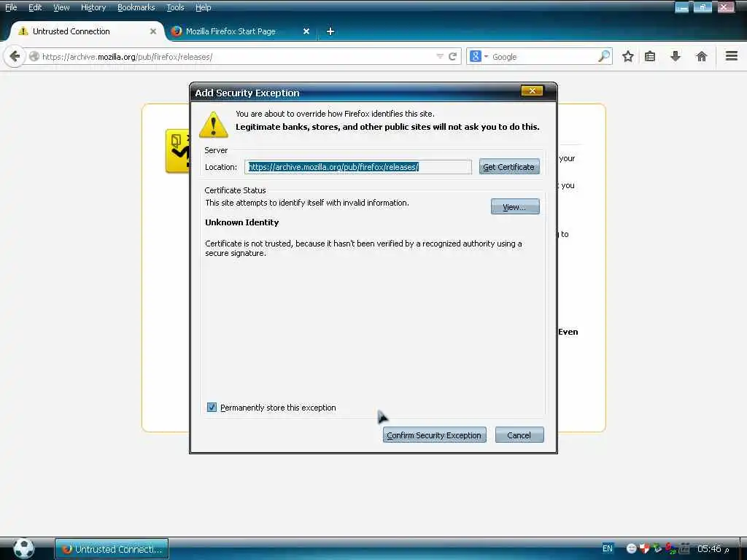Expand the search engine selector dropdown
This screenshot has width=747, height=560.
tap(486, 57)
